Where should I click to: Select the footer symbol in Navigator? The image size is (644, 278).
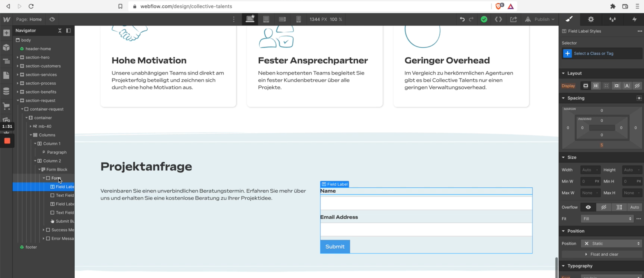(x=31, y=247)
